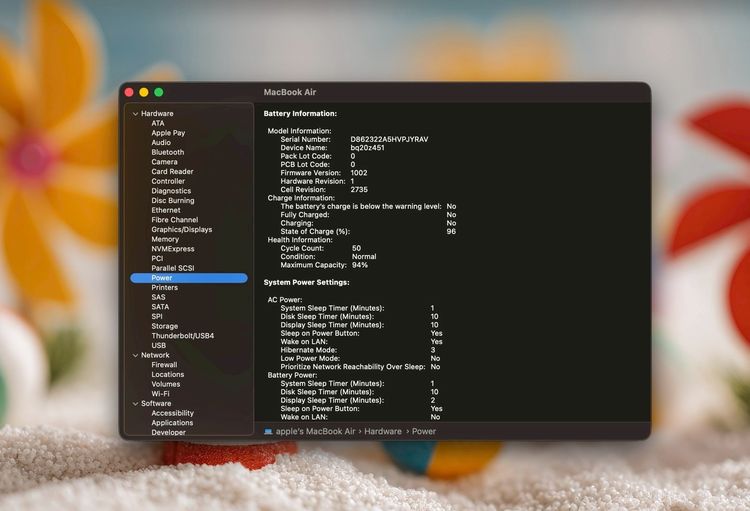
Task: Click the Health Information subheading
Action: pyautogui.click(x=300, y=240)
